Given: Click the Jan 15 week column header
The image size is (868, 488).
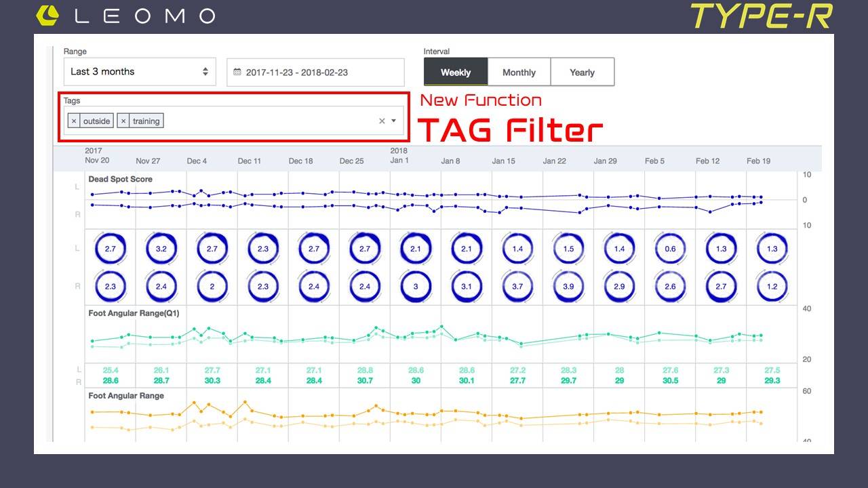Looking at the screenshot, I should pos(503,161).
